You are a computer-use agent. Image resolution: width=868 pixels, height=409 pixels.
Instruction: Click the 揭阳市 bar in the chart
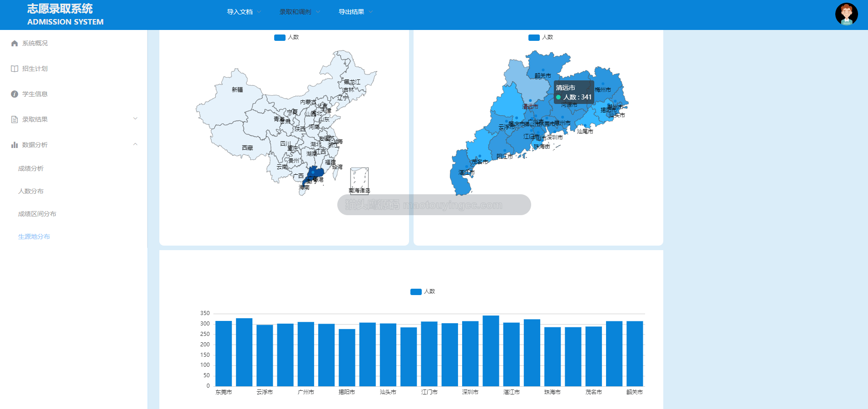tap(347, 358)
